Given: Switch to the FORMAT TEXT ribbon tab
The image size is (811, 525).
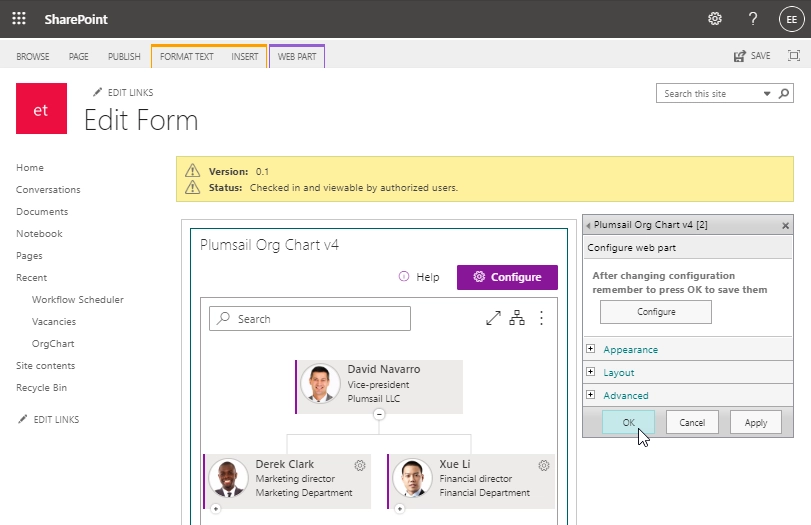Looking at the screenshot, I should (186, 57).
